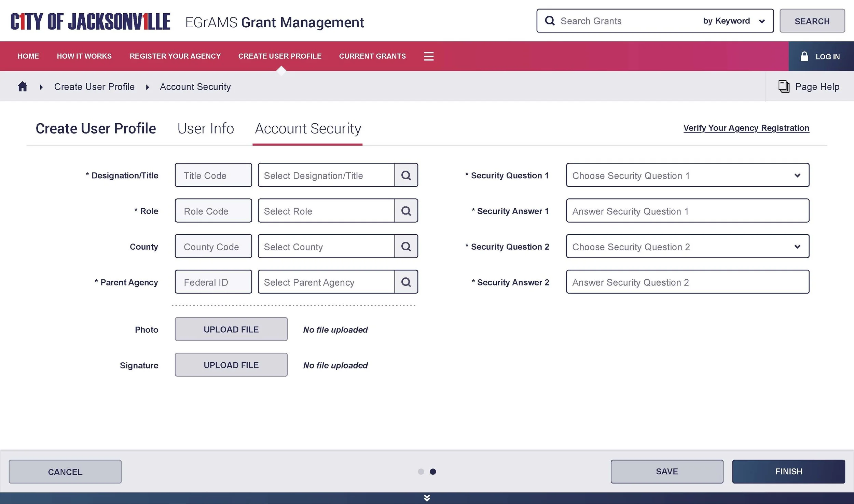
Task: Click the Answer Security Question 1 field
Action: coord(687,211)
